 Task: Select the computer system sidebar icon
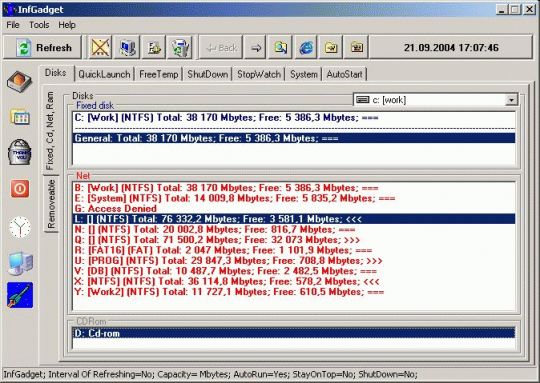(20, 263)
